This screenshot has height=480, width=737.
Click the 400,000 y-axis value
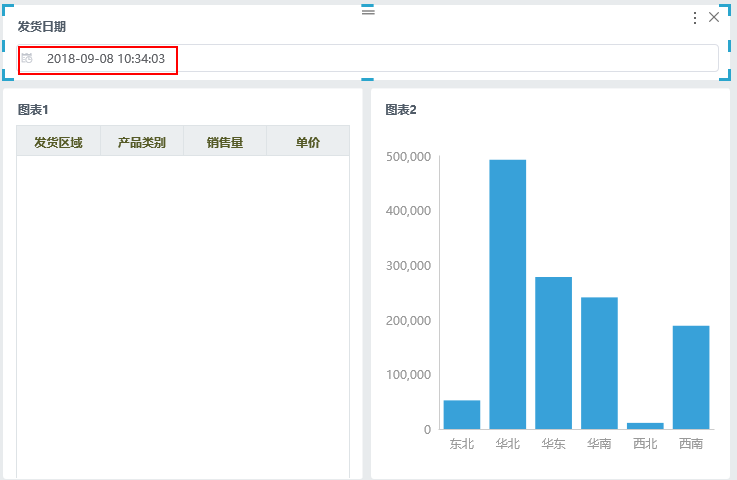(408, 211)
